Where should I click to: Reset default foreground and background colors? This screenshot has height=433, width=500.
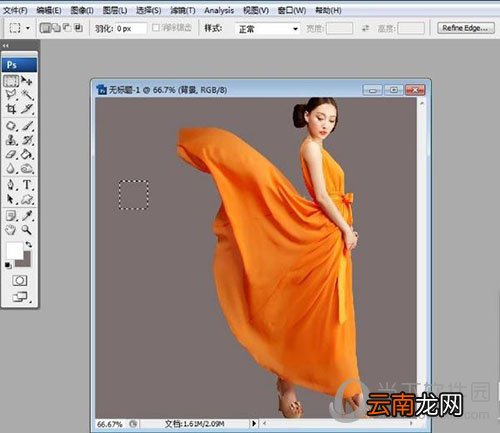(x=8, y=265)
